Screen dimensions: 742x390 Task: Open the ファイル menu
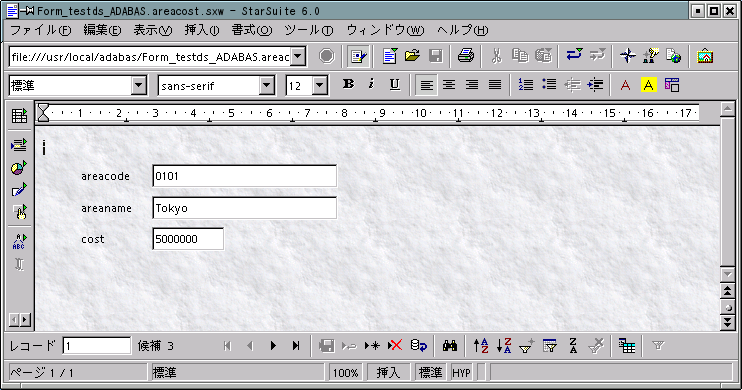pos(40,30)
